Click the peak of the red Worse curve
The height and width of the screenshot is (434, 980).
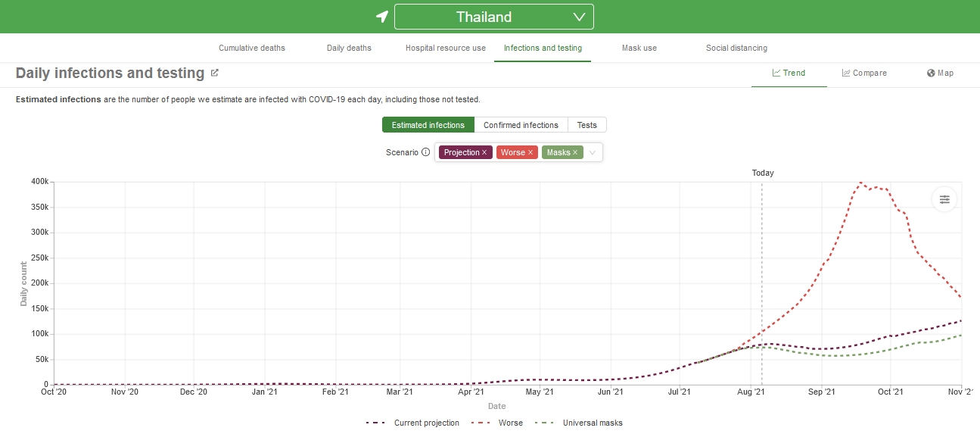tap(860, 183)
